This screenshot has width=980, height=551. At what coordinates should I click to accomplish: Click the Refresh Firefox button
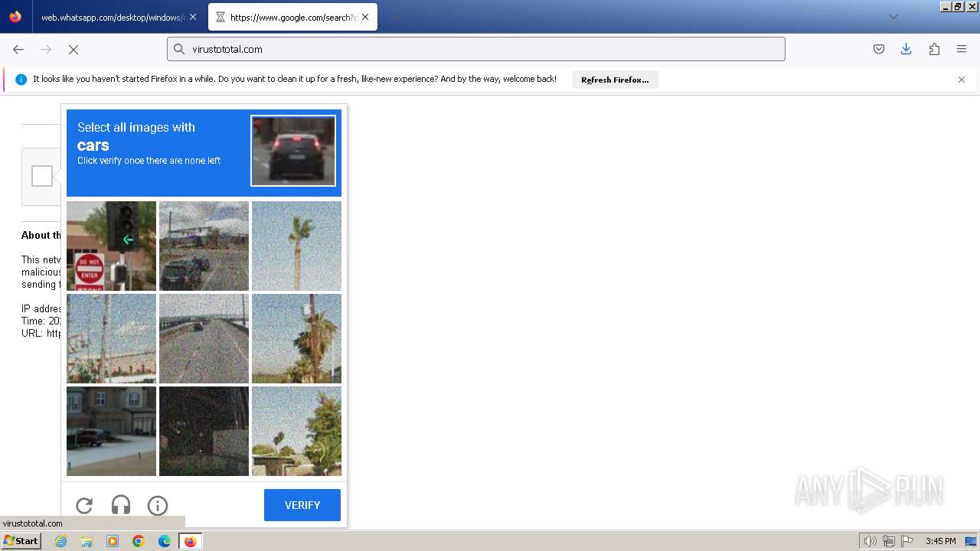(x=615, y=80)
